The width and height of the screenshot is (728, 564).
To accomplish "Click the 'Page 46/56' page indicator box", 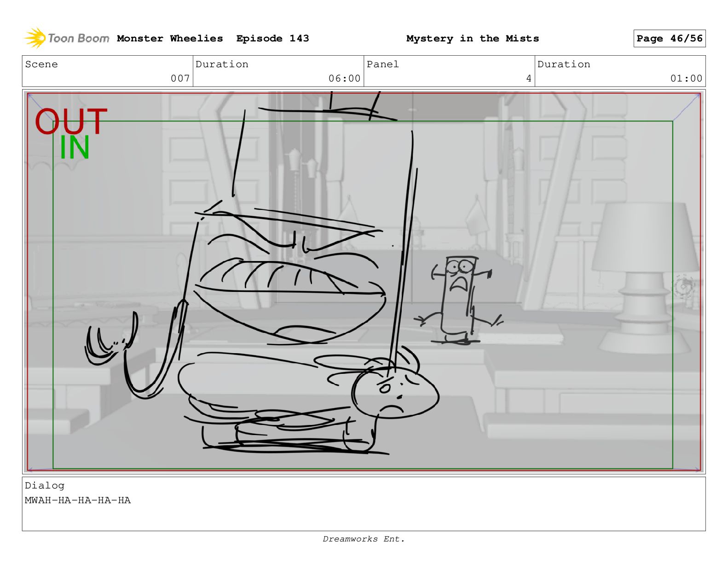I will point(670,39).
